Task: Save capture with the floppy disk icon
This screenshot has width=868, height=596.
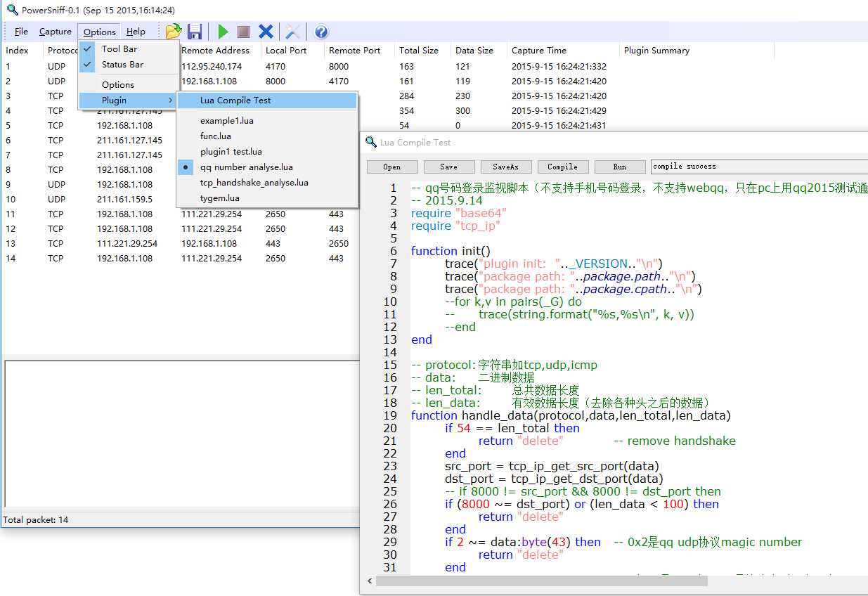Action: 195,32
